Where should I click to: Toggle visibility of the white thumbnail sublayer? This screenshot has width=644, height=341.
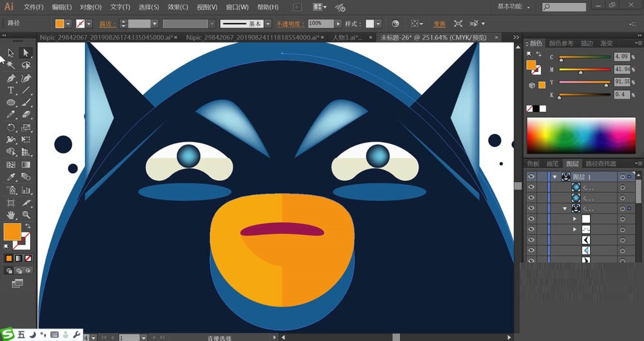point(531,219)
